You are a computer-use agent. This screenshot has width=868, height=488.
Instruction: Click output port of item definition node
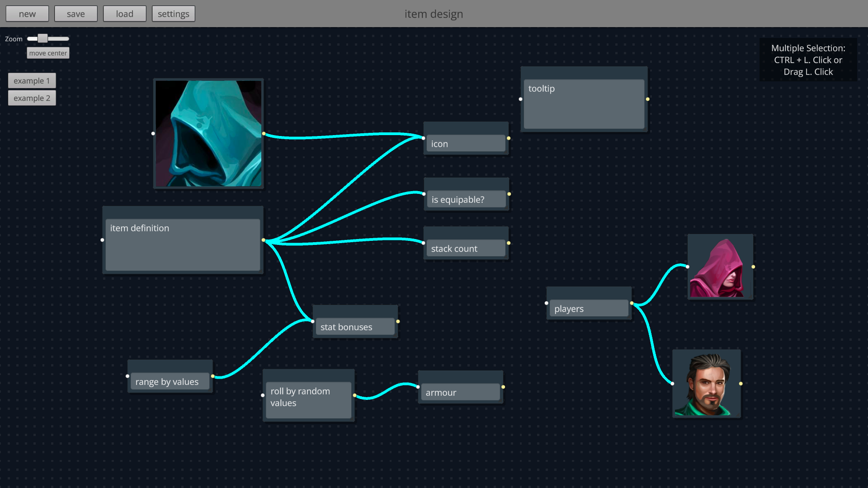(x=264, y=240)
